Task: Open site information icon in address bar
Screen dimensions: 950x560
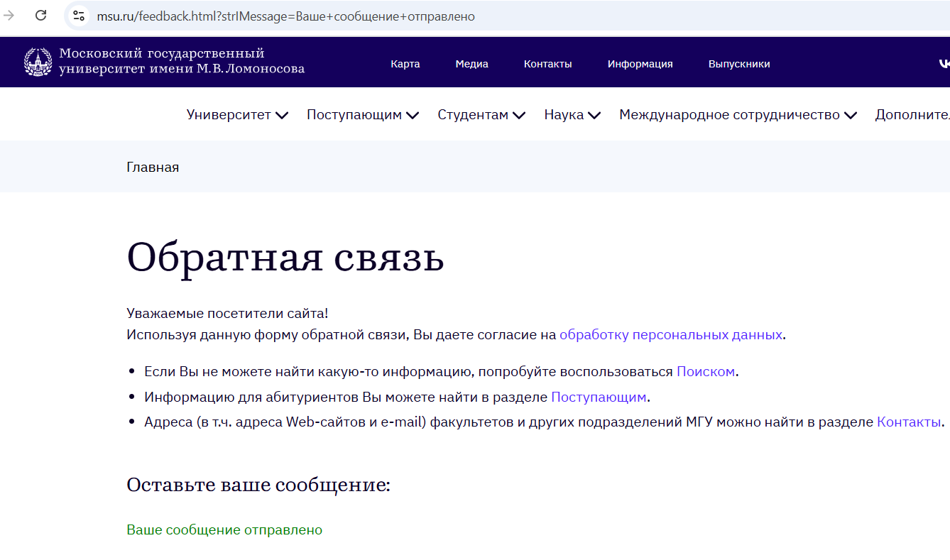Action: tap(78, 16)
